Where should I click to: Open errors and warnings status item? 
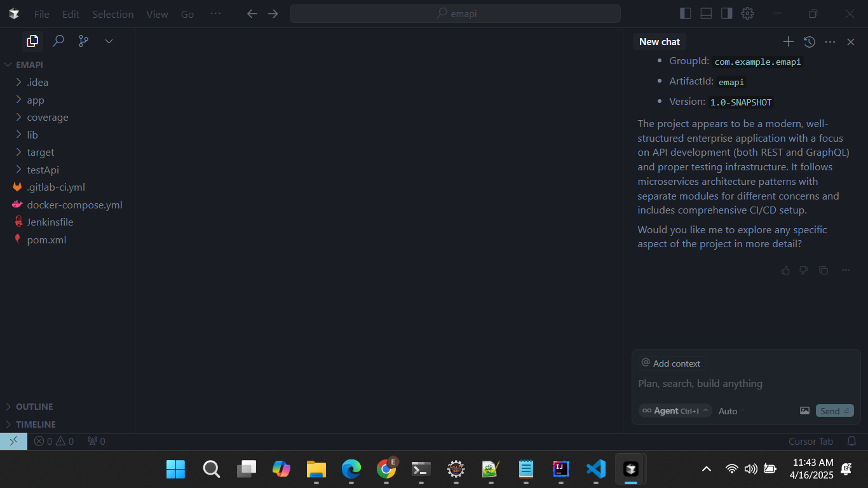(x=54, y=441)
